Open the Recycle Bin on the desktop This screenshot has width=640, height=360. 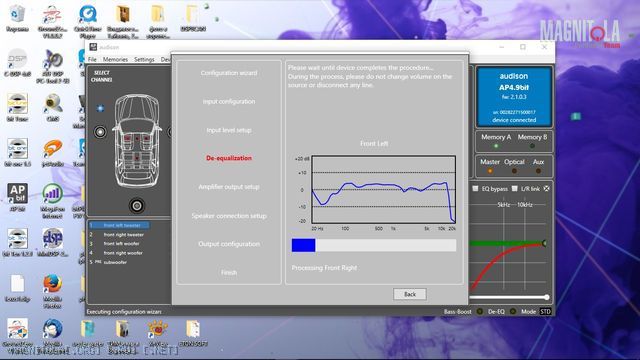(x=17, y=18)
